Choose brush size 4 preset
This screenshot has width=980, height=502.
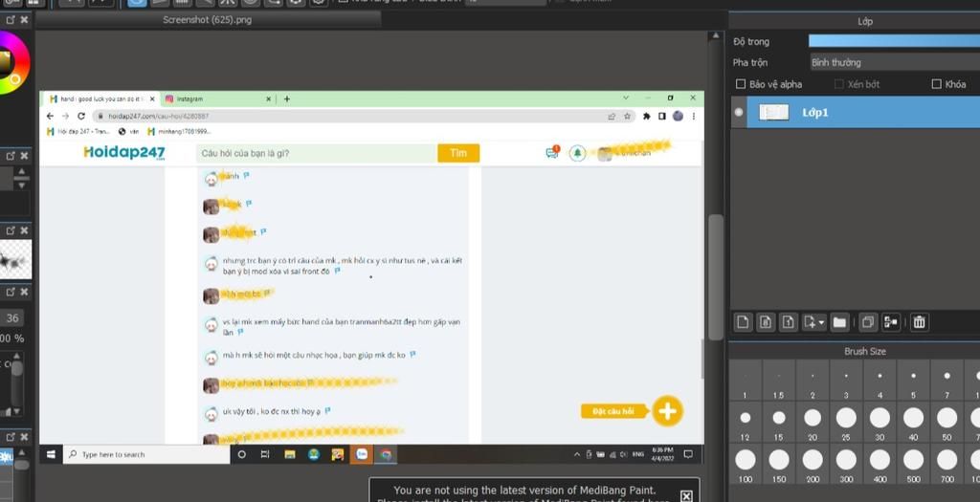click(x=880, y=381)
